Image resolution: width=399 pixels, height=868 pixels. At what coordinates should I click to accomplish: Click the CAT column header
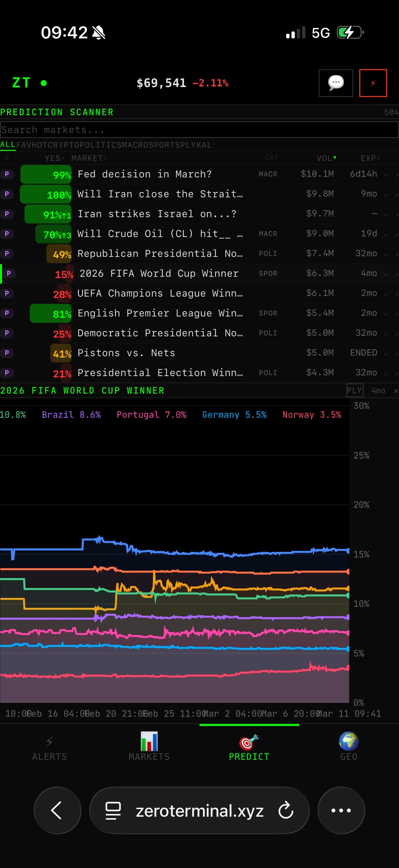tap(272, 158)
